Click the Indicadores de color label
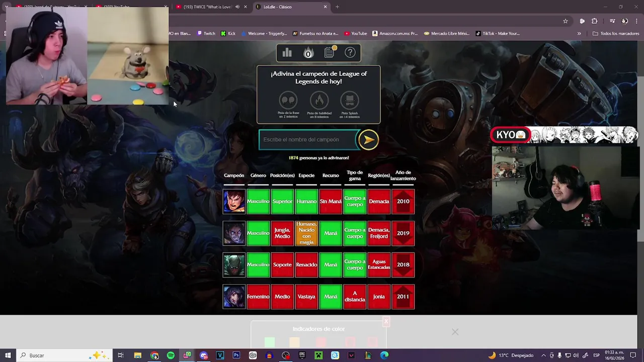 pyautogui.click(x=318, y=329)
